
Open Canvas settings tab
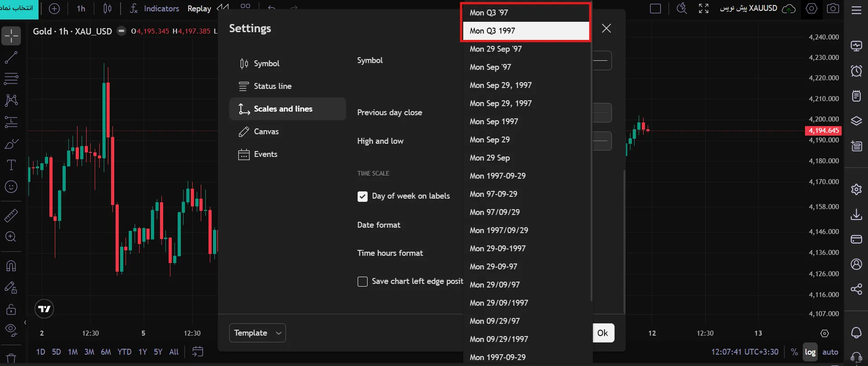(287, 132)
